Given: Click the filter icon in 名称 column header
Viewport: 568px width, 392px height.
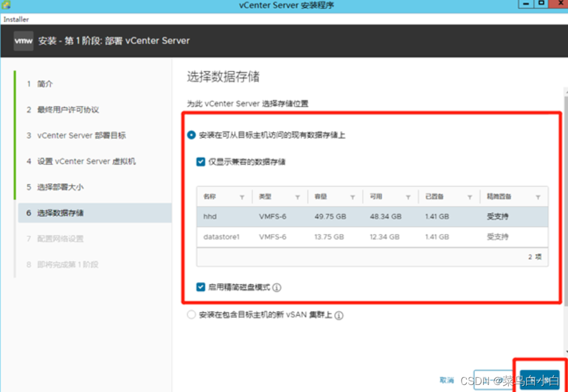Looking at the screenshot, I should tap(242, 197).
